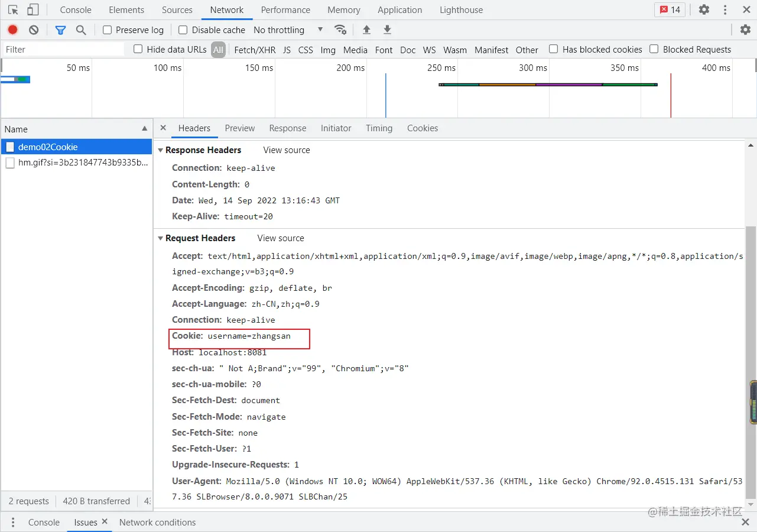This screenshot has width=757, height=532.
Task: Close the bottom drawer
Action: click(x=746, y=522)
